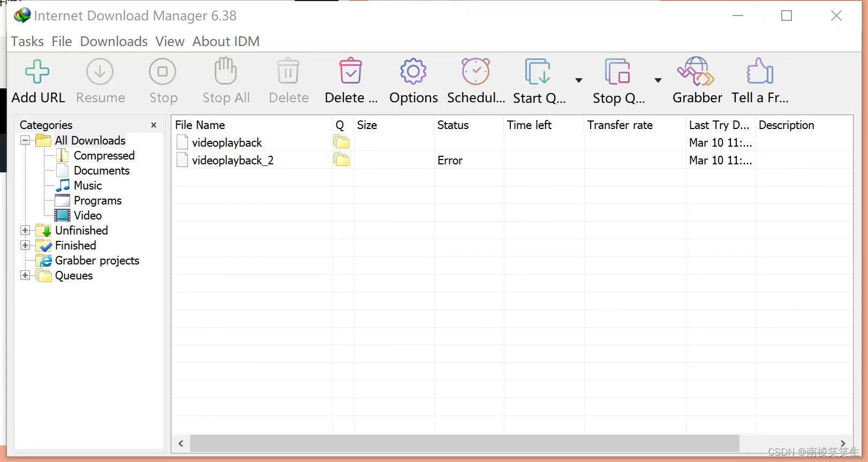
Task: Collapse the All Downloads tree node
Action: click(x=25, y=140)
